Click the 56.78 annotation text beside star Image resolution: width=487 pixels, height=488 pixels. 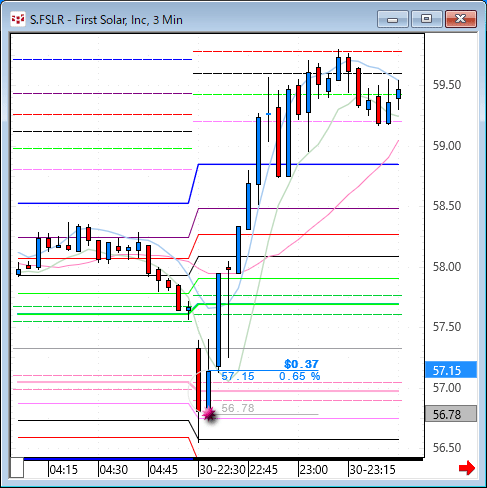pos(238,408)
